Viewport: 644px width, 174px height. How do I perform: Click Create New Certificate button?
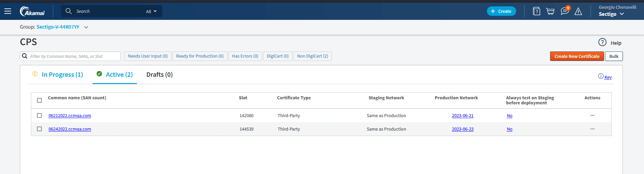(x=577, y=56)
